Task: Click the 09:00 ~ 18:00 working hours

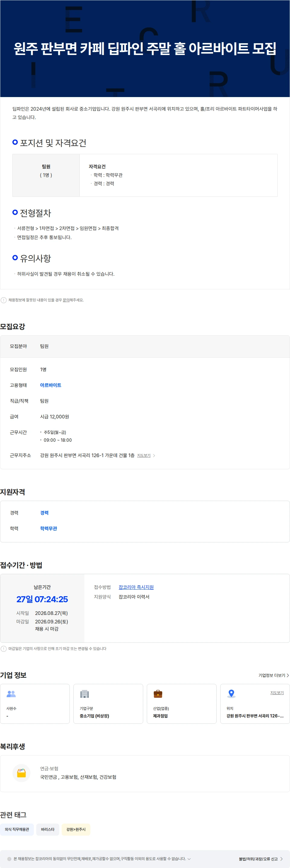Action: pyautogui.click(x=58, y=440)
